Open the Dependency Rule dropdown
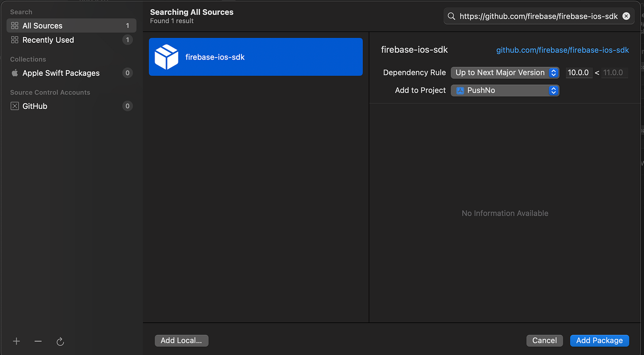644x355 pixels. (505, 73)
